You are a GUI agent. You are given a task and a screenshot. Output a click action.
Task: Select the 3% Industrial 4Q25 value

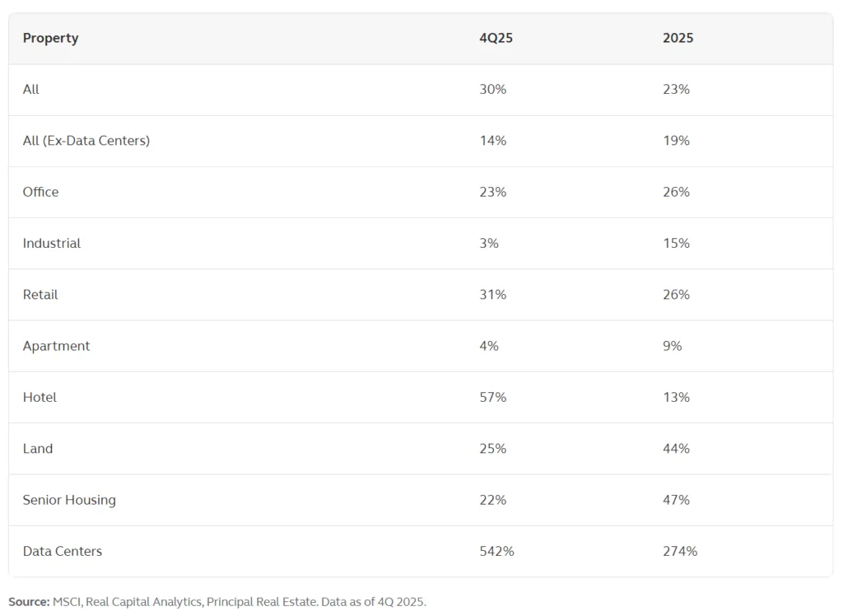[489, 243]
